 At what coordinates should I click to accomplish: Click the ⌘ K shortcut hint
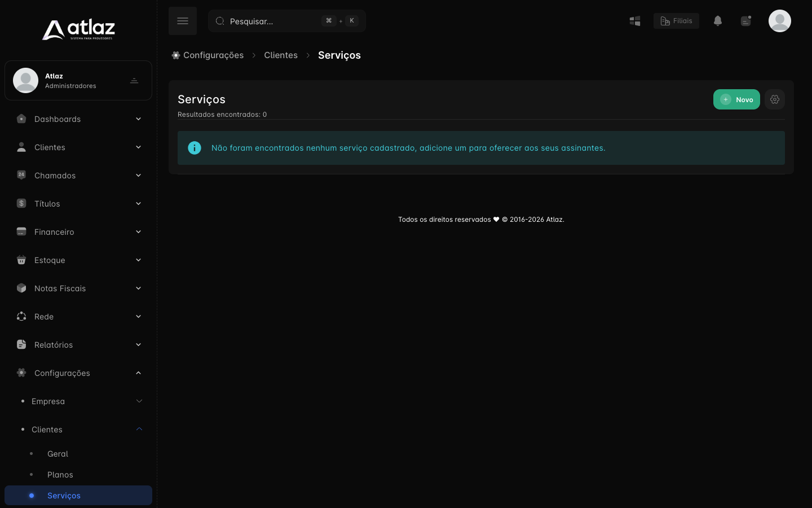point(340,21)
